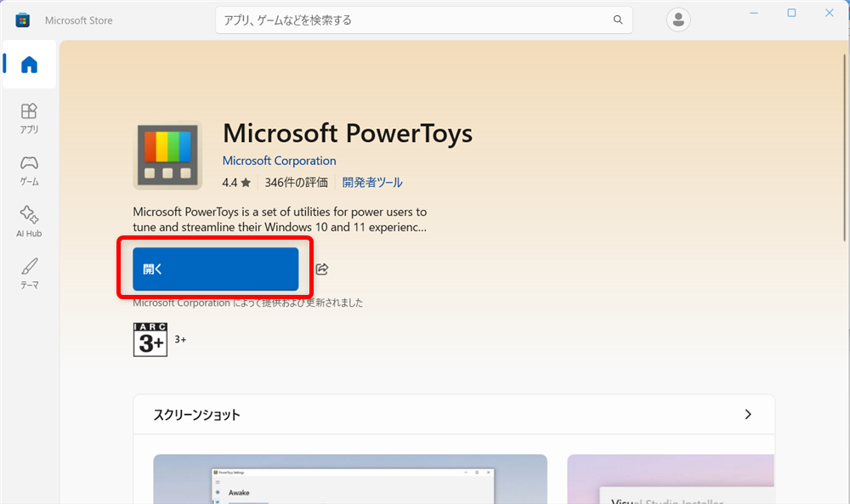Image resolution: width=850 pixels, height=504 pixels.
Task: Click the 開く button to launch PowerToys
Action: click(x=215, y=269)
